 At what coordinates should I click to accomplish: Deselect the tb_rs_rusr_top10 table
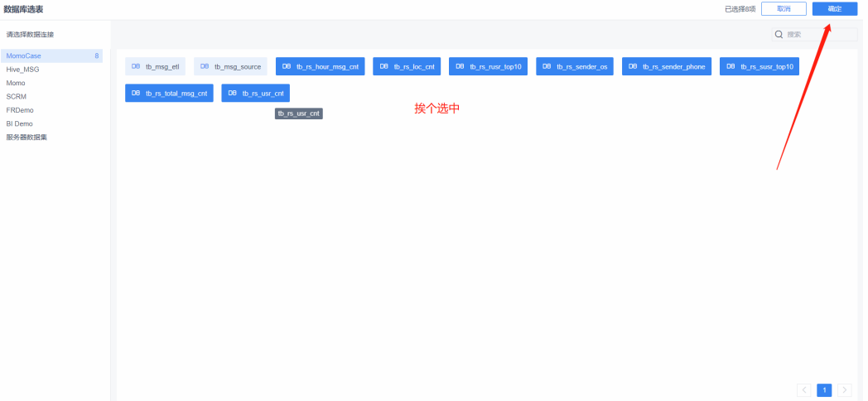click(489, 66)
